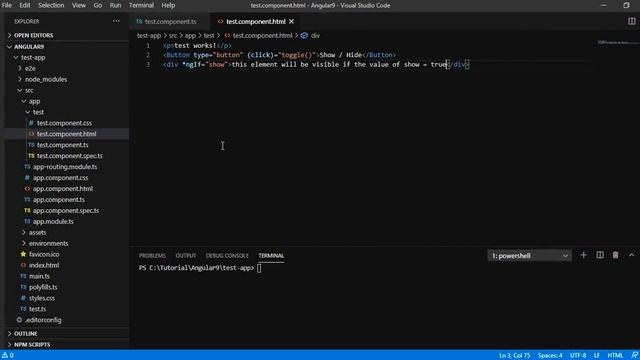Split the editor right
Image resolution: width=640 pixels, height=360 pixels.
click(631, 21)
